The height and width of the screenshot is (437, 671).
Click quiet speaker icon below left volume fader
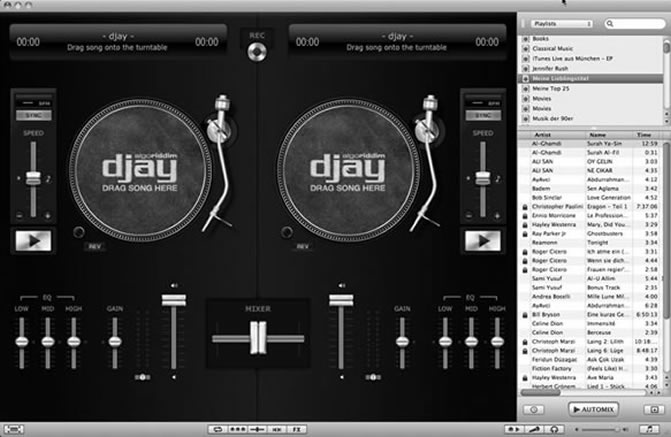[174, 377]
